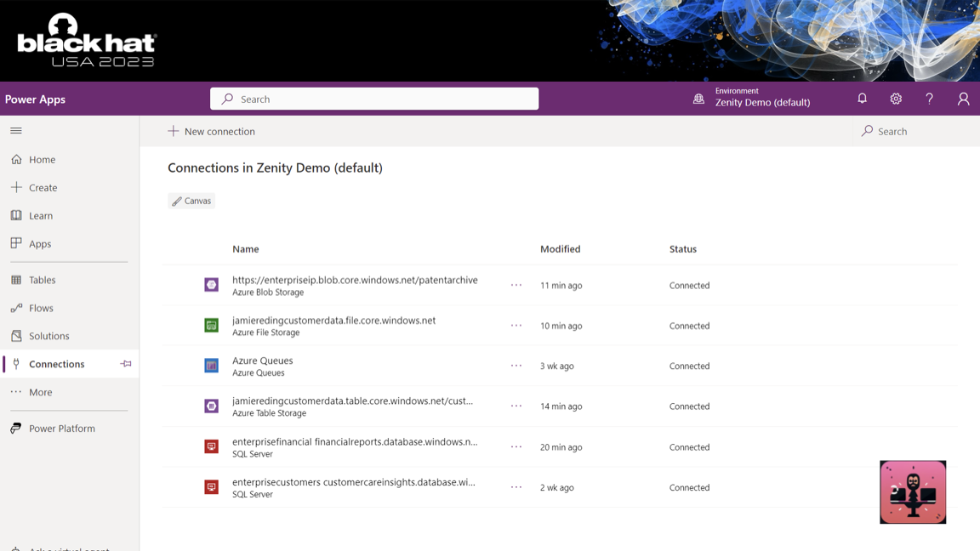Click New connection button
The width and height of the screenshot is (980, 551).
click(211, 131)
